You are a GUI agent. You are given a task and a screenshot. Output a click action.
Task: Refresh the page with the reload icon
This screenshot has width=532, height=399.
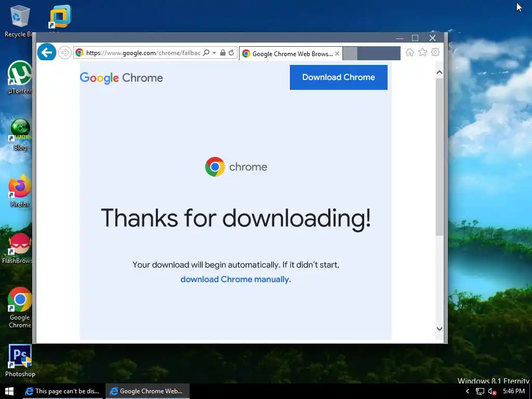231,52
